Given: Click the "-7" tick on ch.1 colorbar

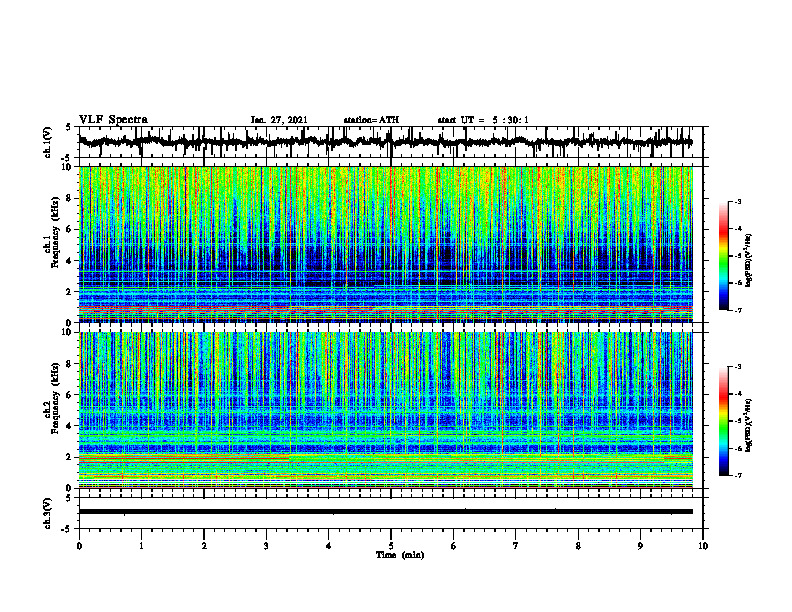Looking at the screenshot, I should (737, 310).
